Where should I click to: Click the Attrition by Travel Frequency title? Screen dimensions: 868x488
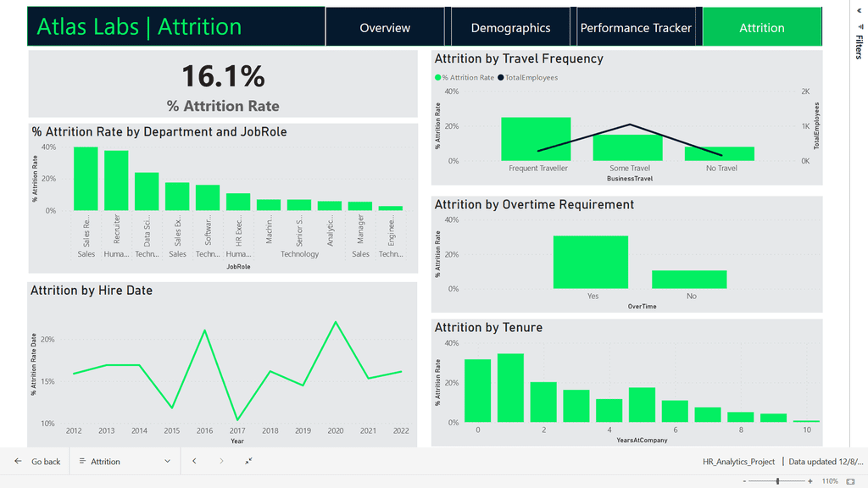pyautogui.click(x=519, y=58)
